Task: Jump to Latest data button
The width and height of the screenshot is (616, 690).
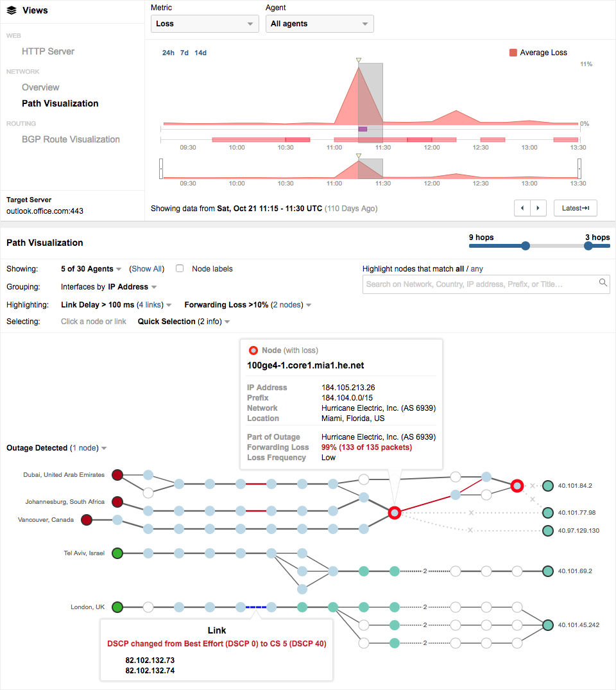Action: coord(575,208)
